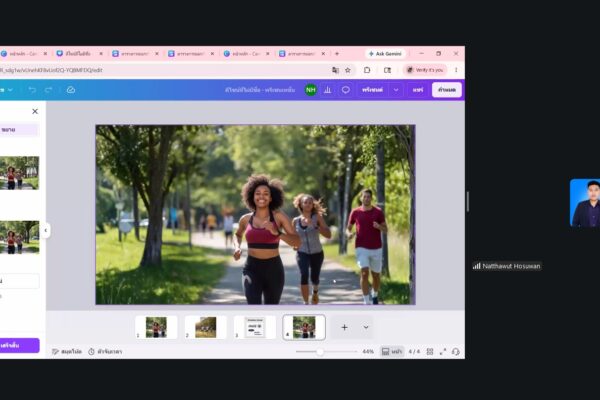600x400 pixels.
Task: Close the first browser tab
Action: pyautogui.click(x=45, y=54)
